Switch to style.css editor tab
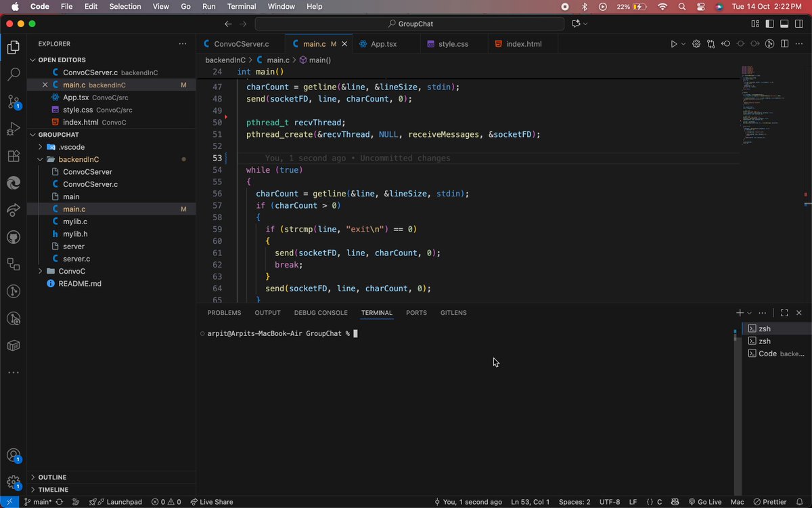This screenshot has height=508, width=812. point(453,44)
